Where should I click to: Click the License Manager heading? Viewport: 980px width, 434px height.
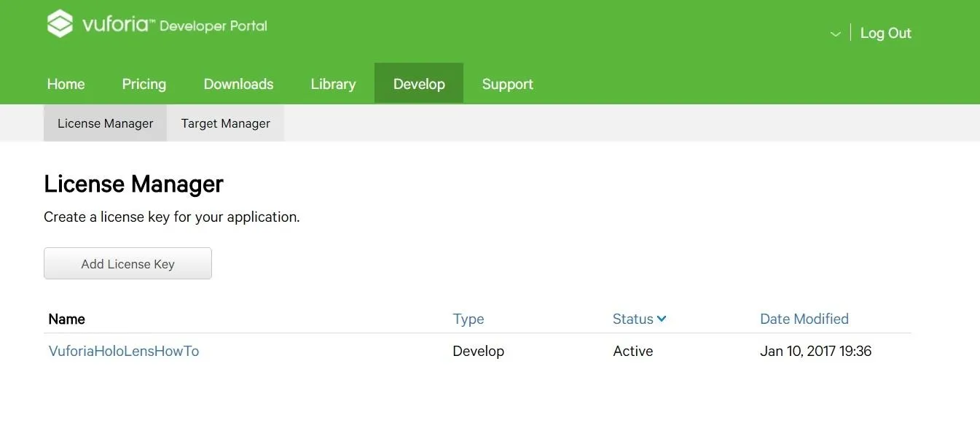(x=133, y=184)
